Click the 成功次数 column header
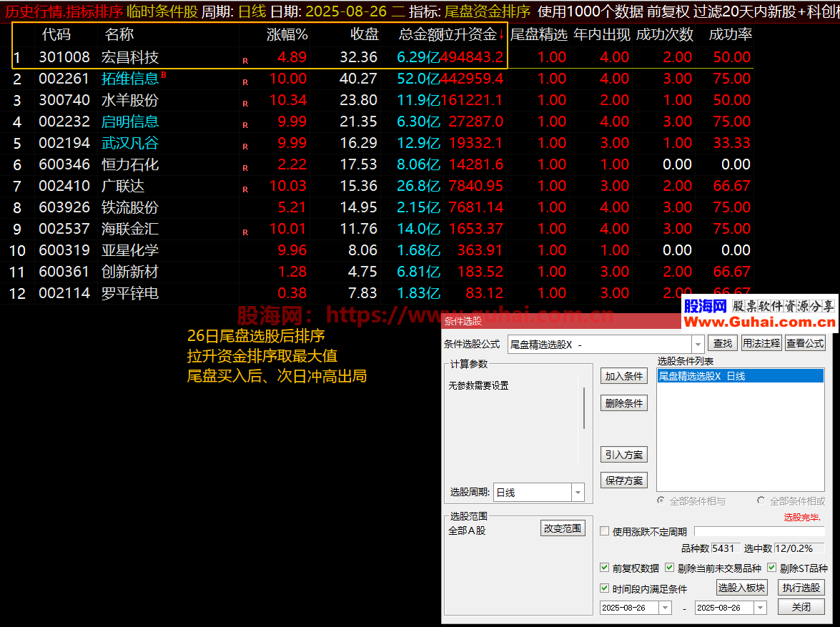 coord(665,35)
